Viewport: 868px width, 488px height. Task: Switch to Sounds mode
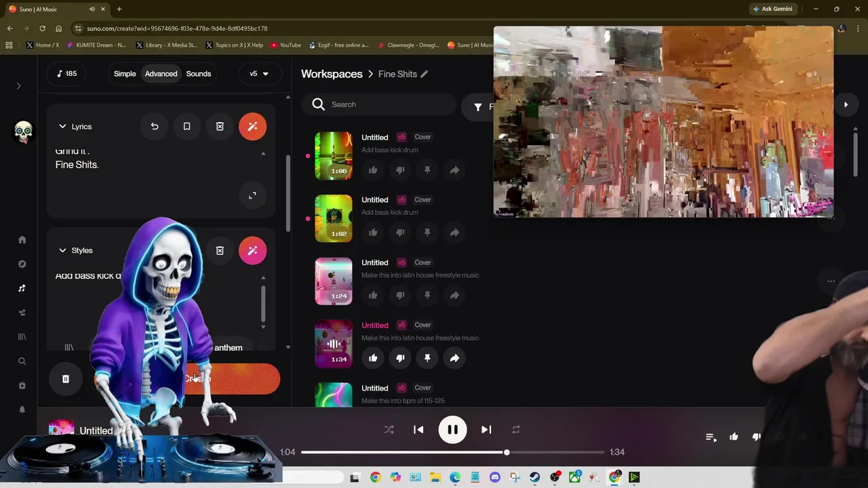tap(199, 74)
